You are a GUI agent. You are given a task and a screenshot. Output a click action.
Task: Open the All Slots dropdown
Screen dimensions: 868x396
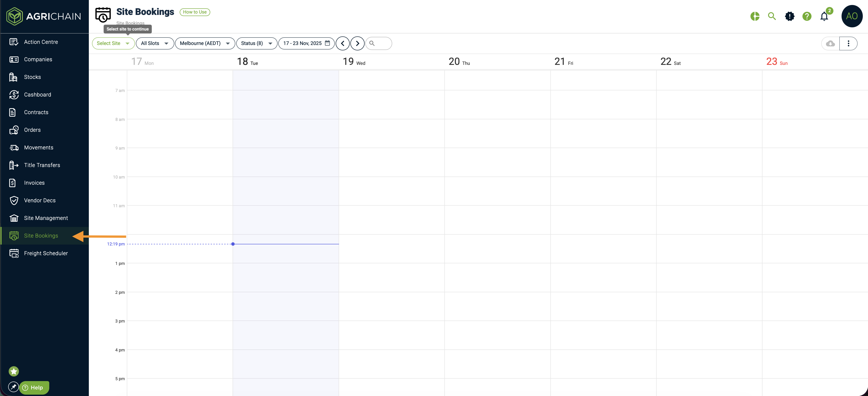point(155,43)
